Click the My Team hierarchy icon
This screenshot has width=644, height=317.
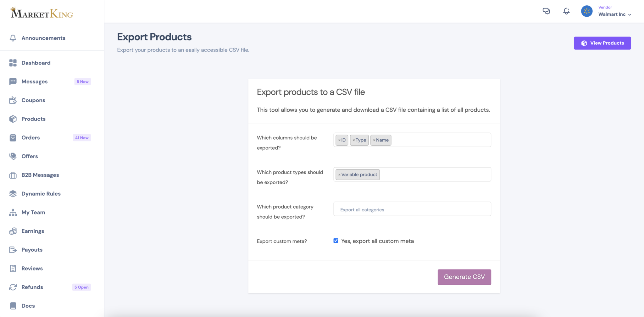click(13, 213)
